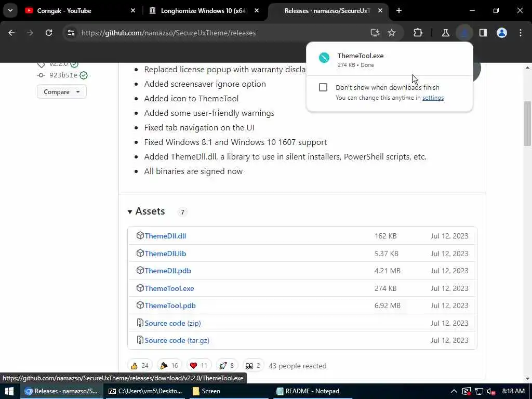Screen dimensions: 532x399
Task: Click the 8:18 AM taskbar clock
Action: 513,391
